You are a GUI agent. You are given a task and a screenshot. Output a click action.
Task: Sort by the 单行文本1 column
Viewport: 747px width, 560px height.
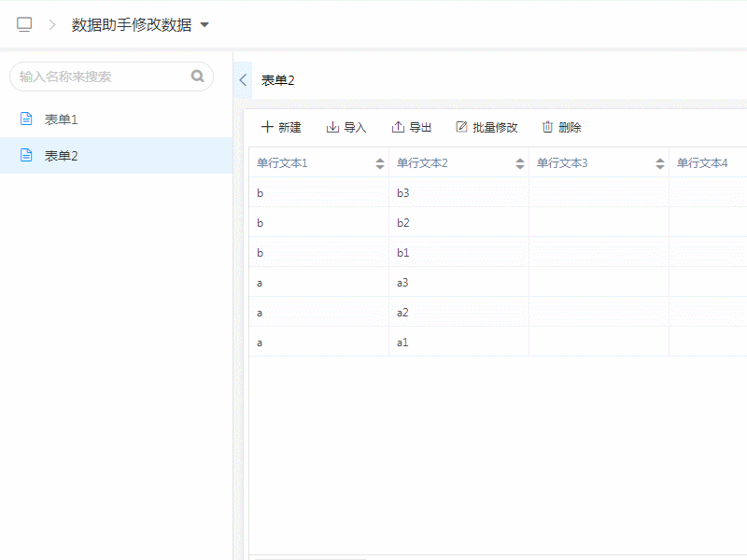(380, 164)
